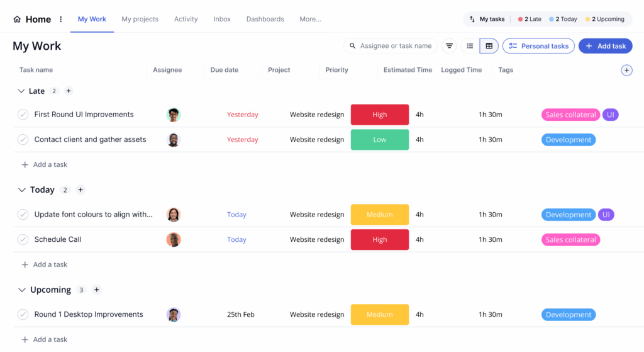This screenshot has height=352, width=644.
Task: Click the Home icon in top bar
Action: [17, 20]
